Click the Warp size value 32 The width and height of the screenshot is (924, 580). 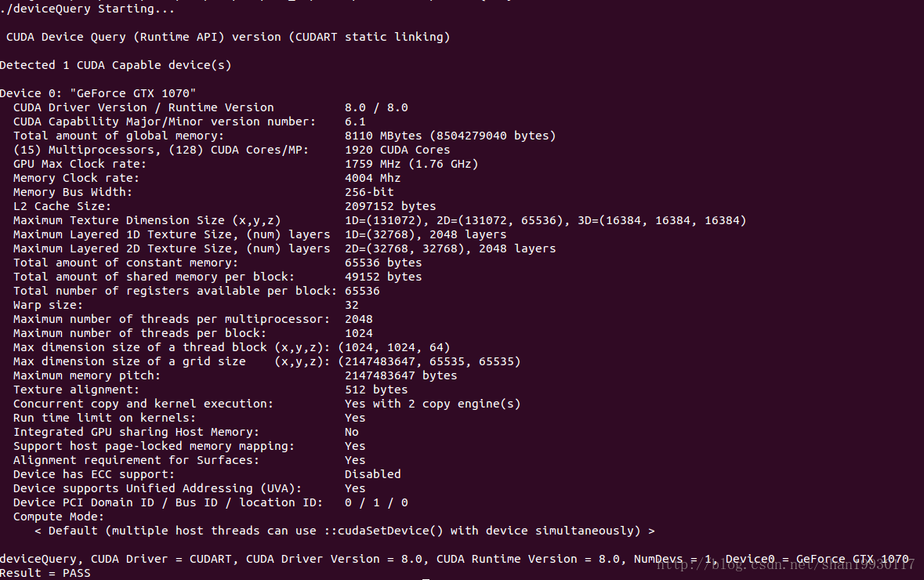pos(352,305)
